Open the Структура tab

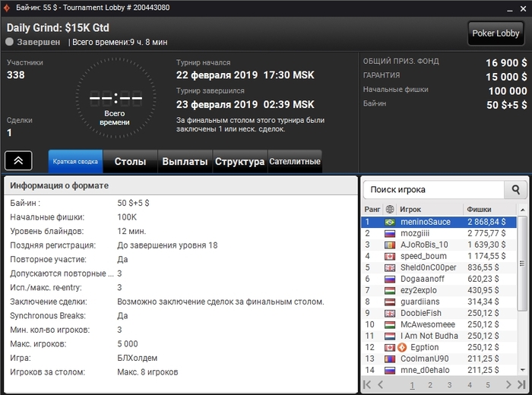coord(240,161)
